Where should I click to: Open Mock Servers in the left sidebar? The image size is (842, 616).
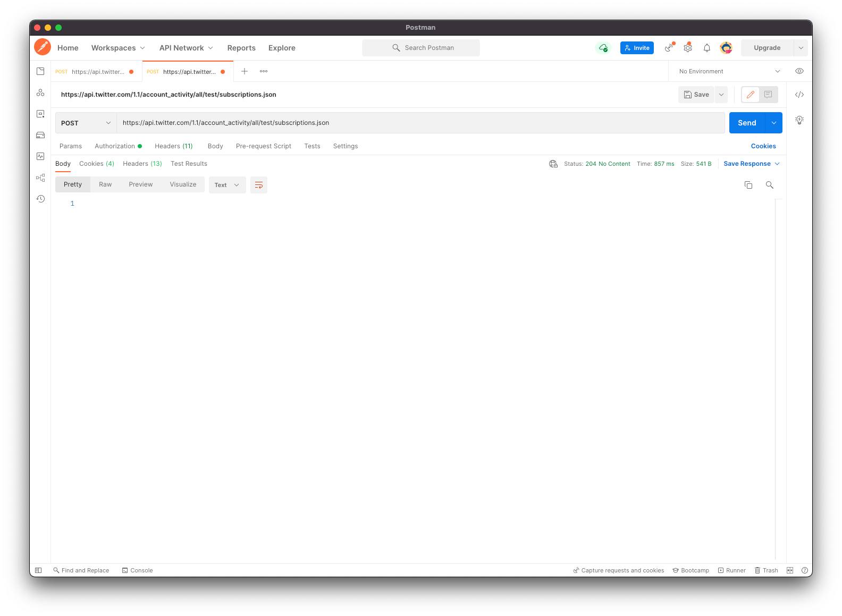point(40,135)
